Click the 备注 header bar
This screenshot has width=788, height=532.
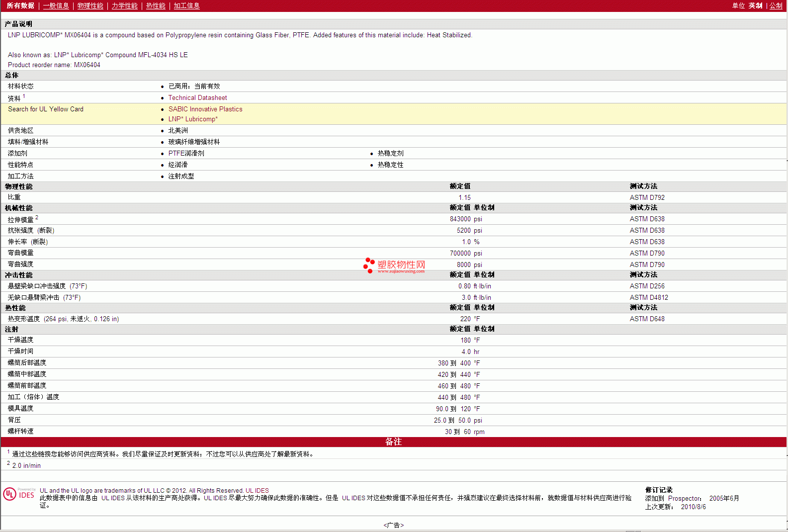(x=394, y=442)
